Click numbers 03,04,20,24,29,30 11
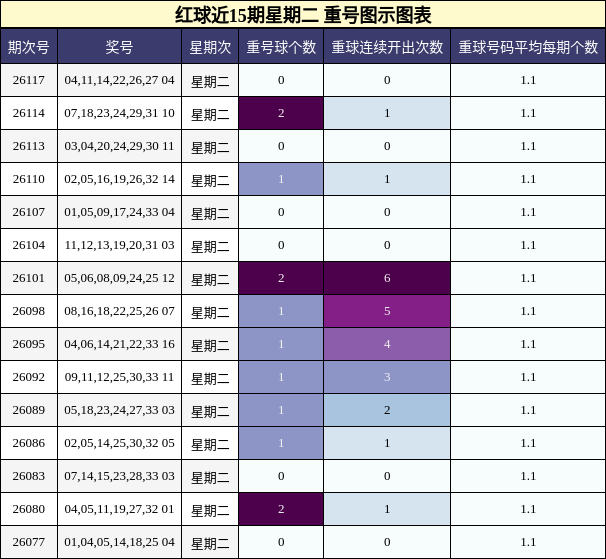The height and width of the screenshot is (559, 606). [119, 146]
